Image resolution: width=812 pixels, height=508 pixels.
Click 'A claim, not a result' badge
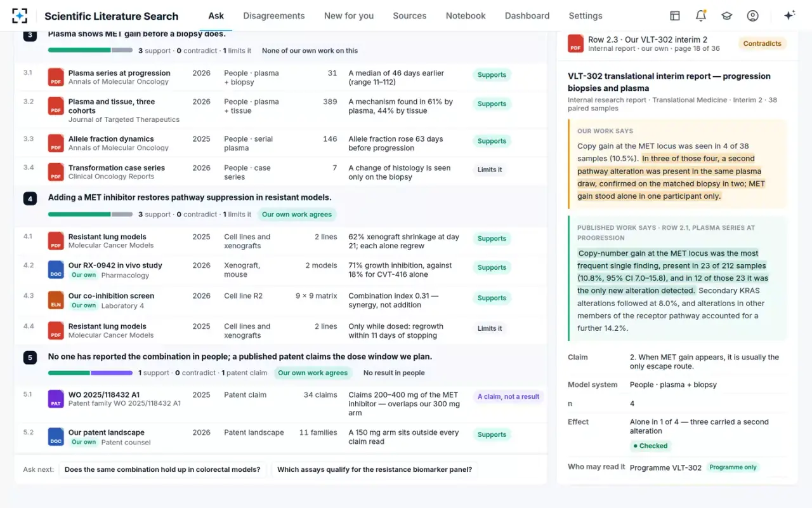pos(509,396)
